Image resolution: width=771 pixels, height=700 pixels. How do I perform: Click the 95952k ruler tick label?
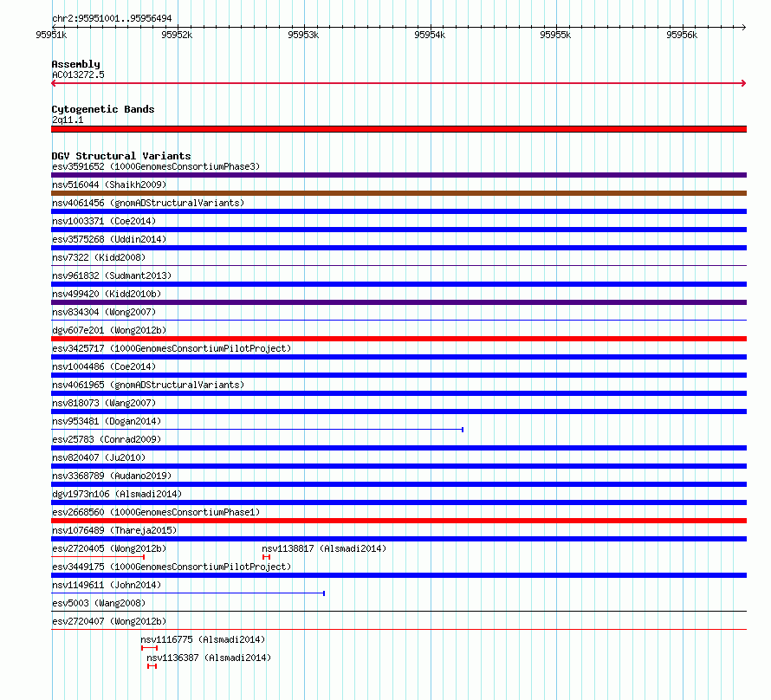pyautogui.click(x=177, y=35)
